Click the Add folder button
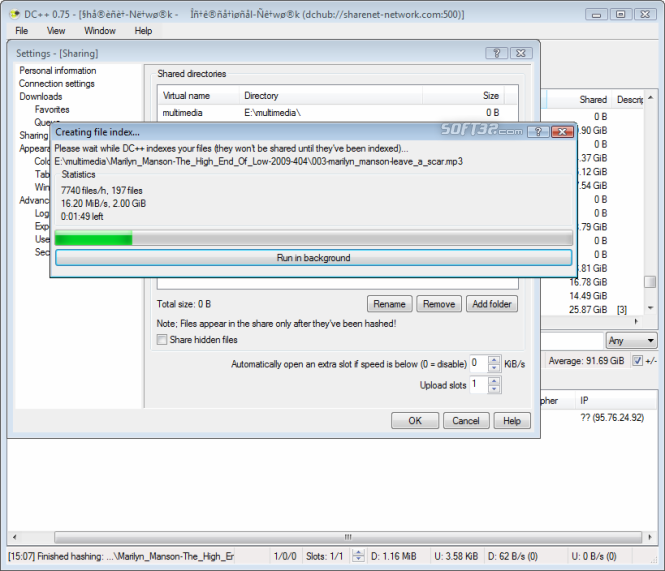This screenshot has height=571, width=665. point(492,304)
